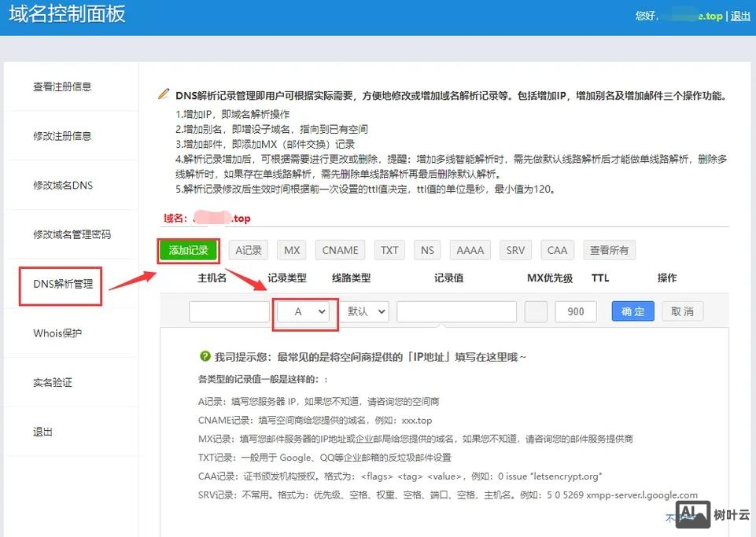Select the SRV record type
The image size is (756, 537).
515,250
